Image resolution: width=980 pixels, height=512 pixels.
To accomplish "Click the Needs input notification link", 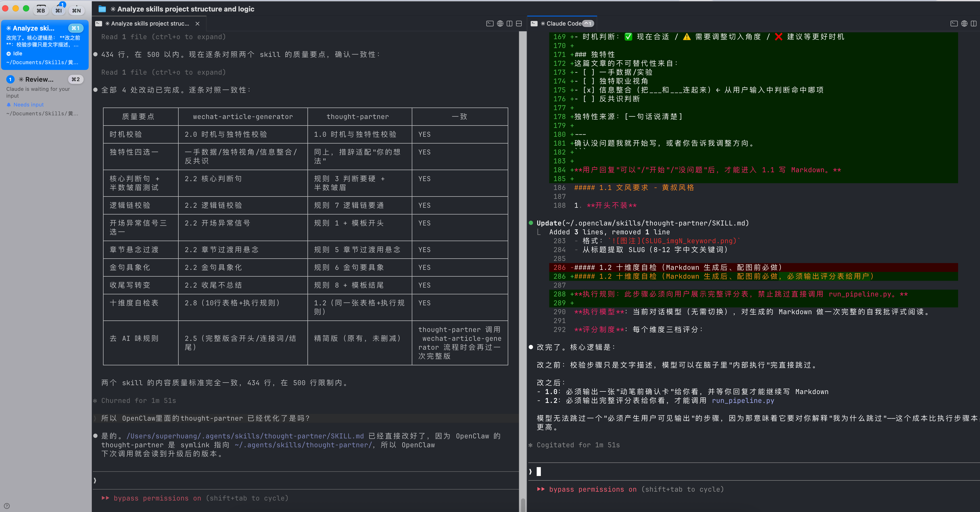I will pos(28,105).
